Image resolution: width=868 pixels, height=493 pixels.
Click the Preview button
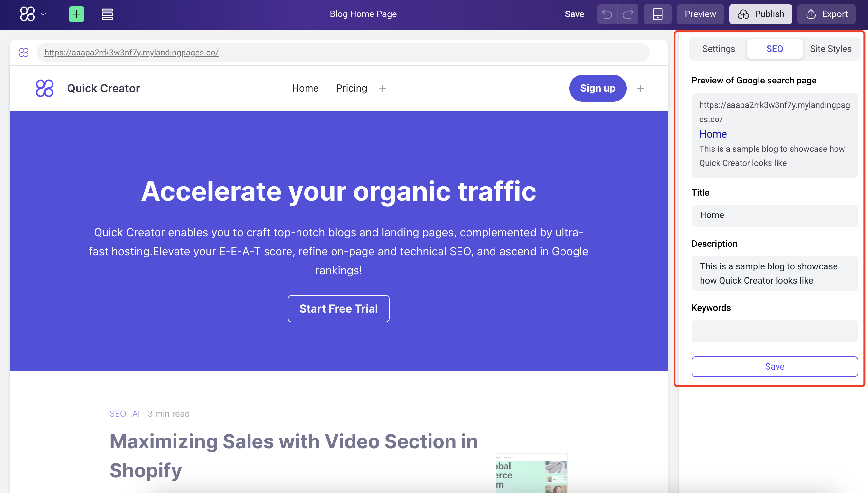tap(700, 14)
